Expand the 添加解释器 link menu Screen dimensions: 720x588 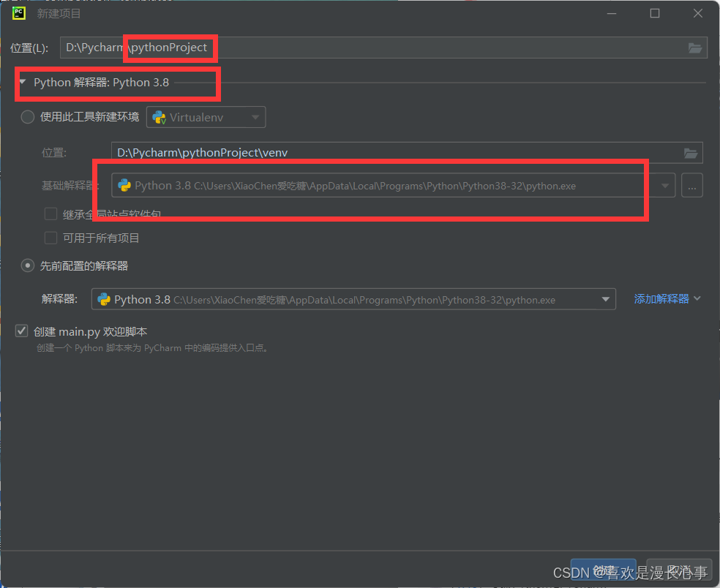(x=667, y=299)
